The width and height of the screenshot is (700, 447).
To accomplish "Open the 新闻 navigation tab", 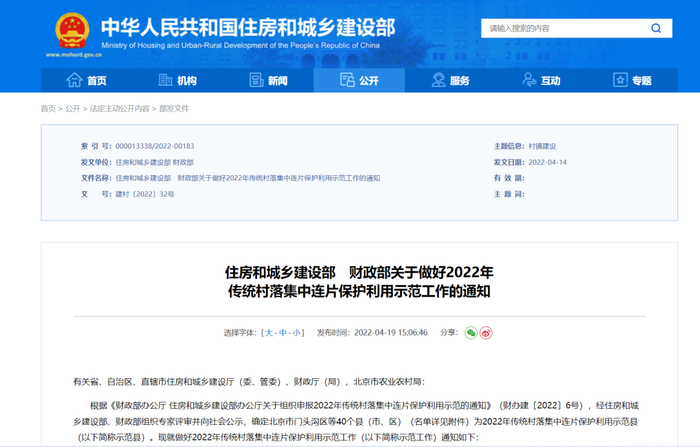I will pyautogui.click(x=268, y=80).
